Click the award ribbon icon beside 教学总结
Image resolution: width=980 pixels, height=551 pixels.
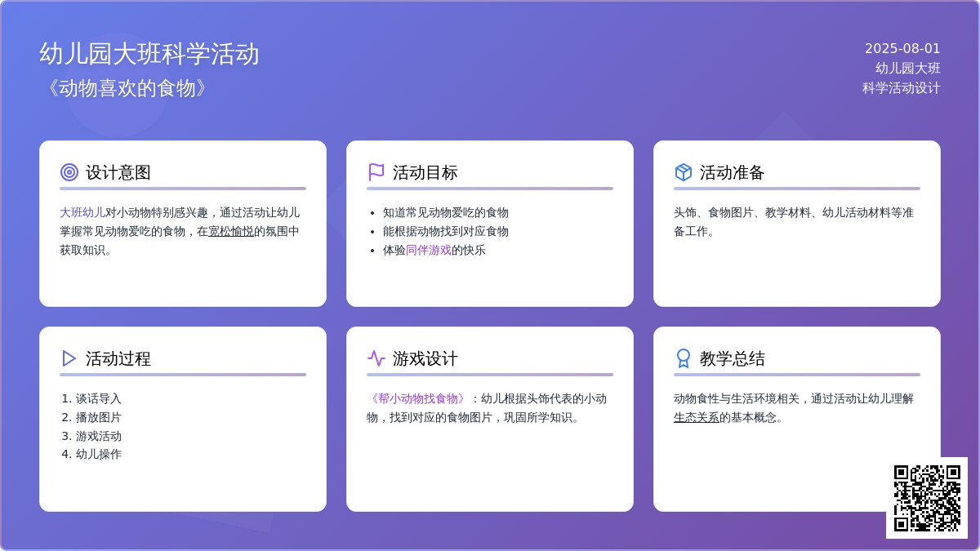coord(684,358)
